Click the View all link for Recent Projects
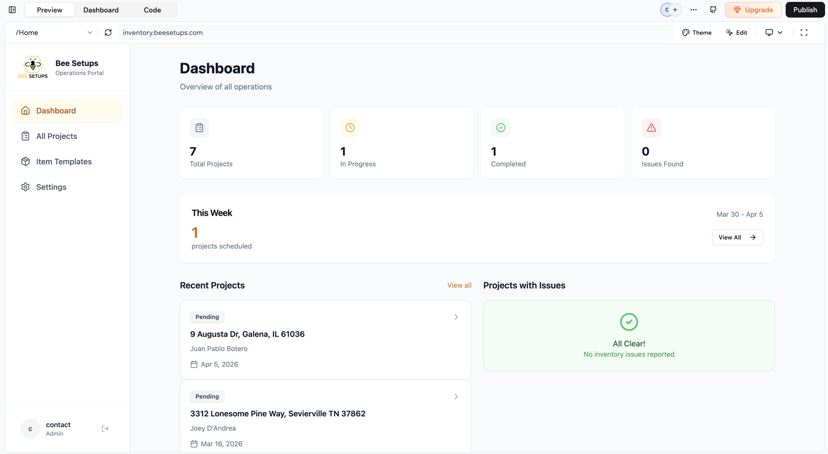This screenshot has height=454, width=828. point(459,285)
